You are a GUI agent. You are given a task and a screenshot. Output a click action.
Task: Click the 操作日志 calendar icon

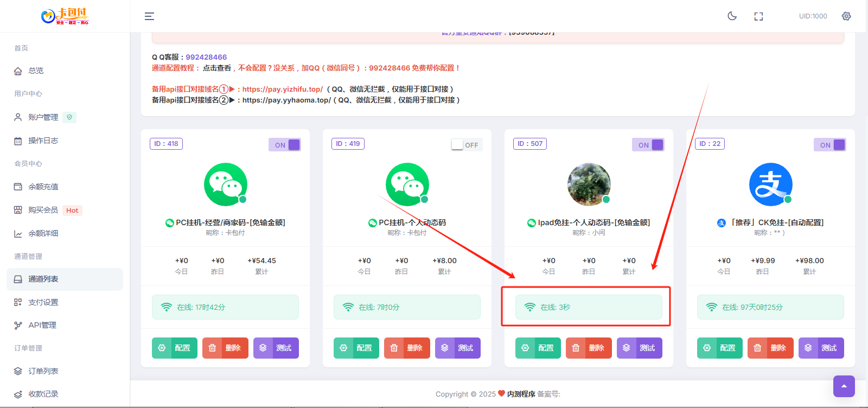[x=18, y=141]
